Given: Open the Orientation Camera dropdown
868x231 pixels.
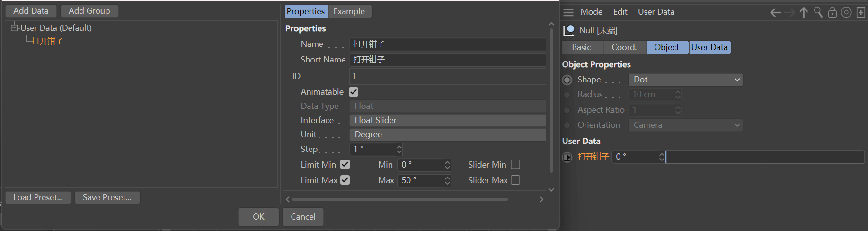Looking at the screenshot, I should [x=685, y=125].
